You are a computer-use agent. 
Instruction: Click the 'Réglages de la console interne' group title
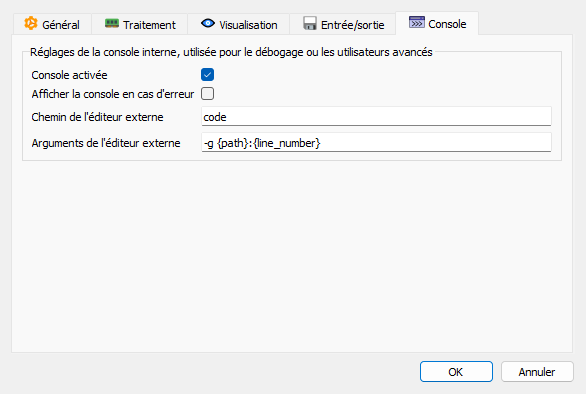[x=231, y=52]
